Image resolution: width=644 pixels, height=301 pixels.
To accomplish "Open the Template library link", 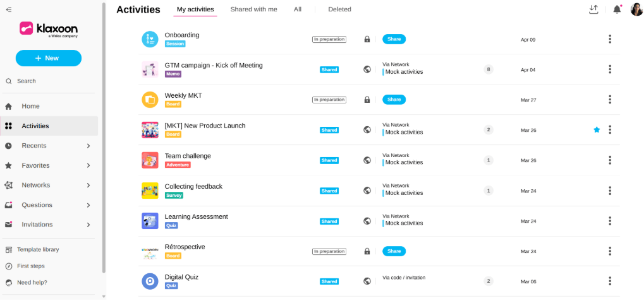I will [x=38, y=249].
